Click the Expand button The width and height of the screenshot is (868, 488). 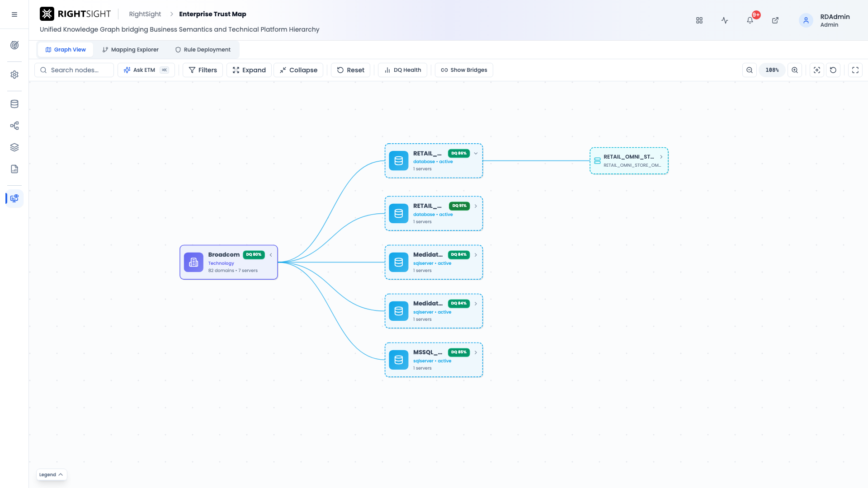249,70
